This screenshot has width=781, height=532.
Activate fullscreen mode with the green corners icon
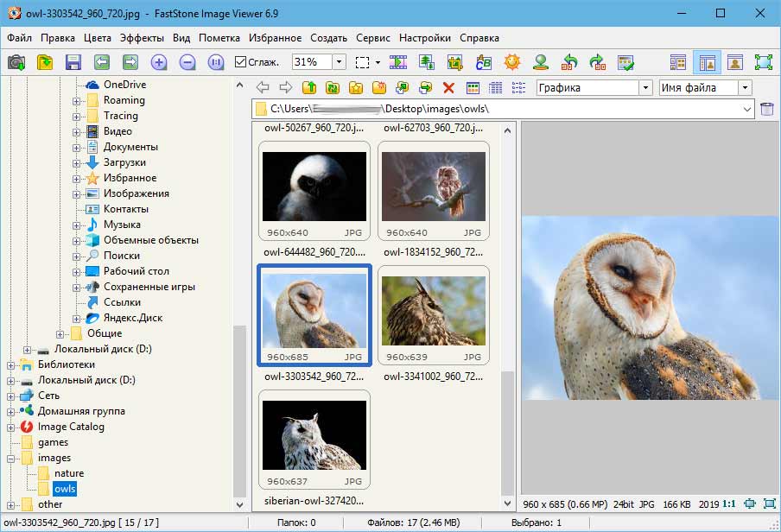pos(764,62)
